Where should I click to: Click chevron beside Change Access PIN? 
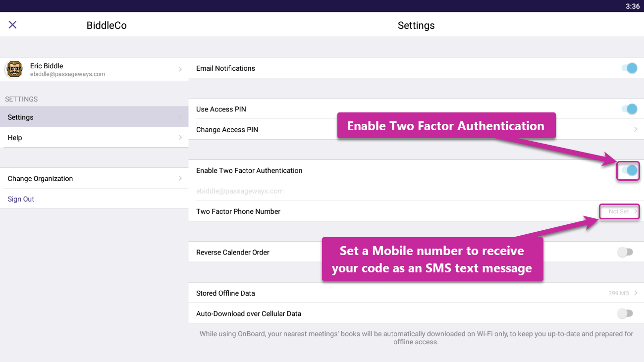[x=636, y=130]
